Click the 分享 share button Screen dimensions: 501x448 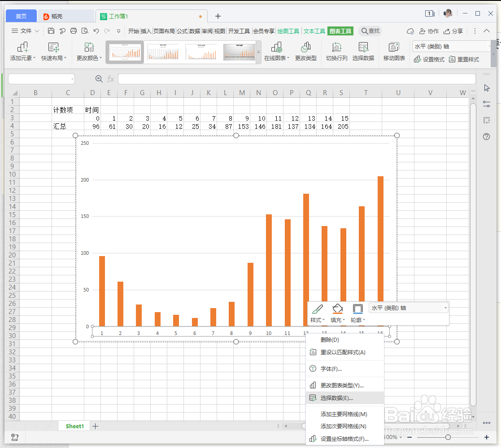(453, 31)
